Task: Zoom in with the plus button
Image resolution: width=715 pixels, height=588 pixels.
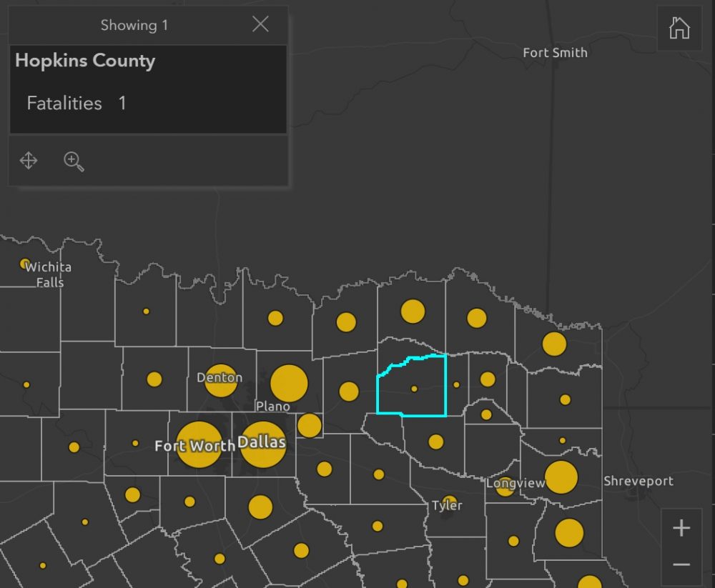Action: click(x=681, y=528)
